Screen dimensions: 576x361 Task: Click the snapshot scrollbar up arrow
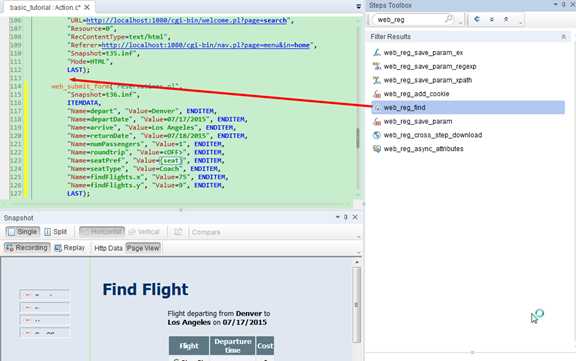click(x=356, y=262)
